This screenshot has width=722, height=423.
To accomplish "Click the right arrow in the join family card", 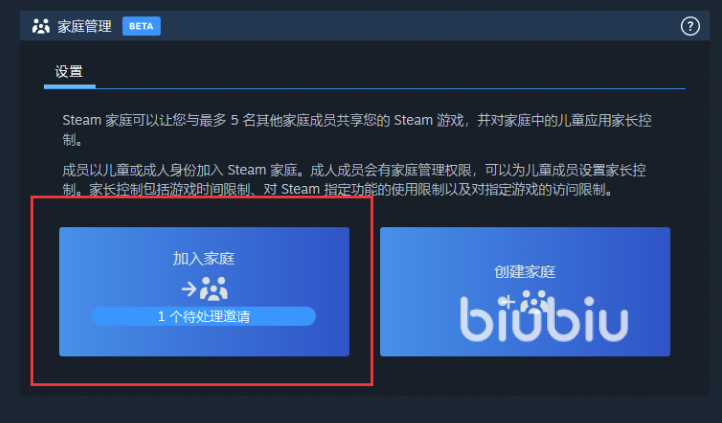I will coord(189,289).
